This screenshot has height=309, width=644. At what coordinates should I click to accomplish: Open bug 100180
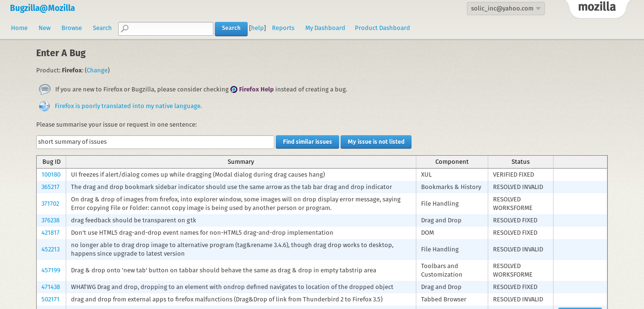pyautogui.click(x=51, y=175)
